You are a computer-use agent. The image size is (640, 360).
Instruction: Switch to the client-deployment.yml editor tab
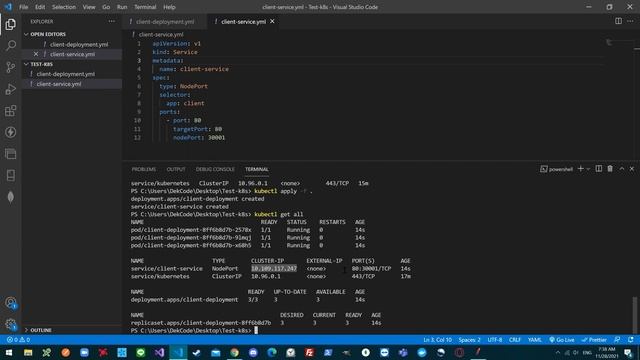click(165, 22)
